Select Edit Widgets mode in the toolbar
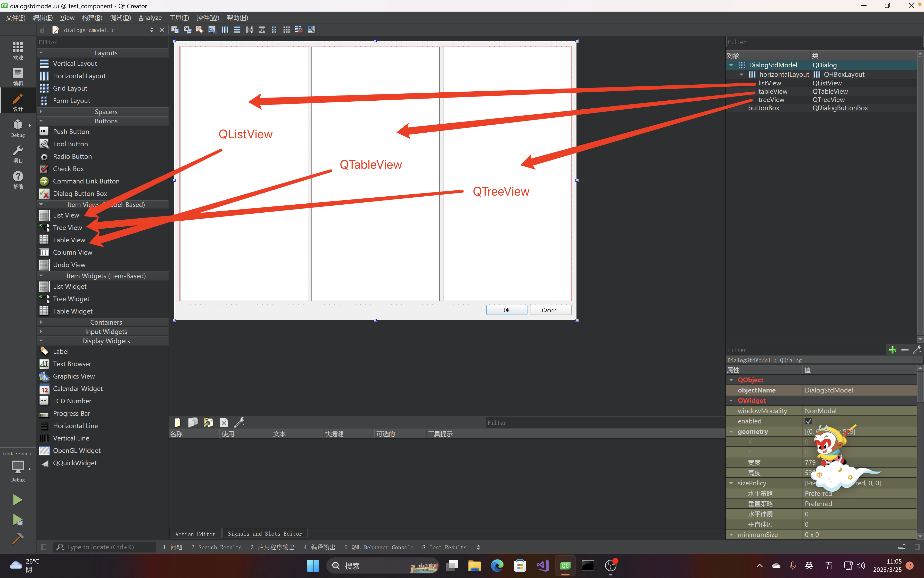924x578 pixels. point(175,29)
